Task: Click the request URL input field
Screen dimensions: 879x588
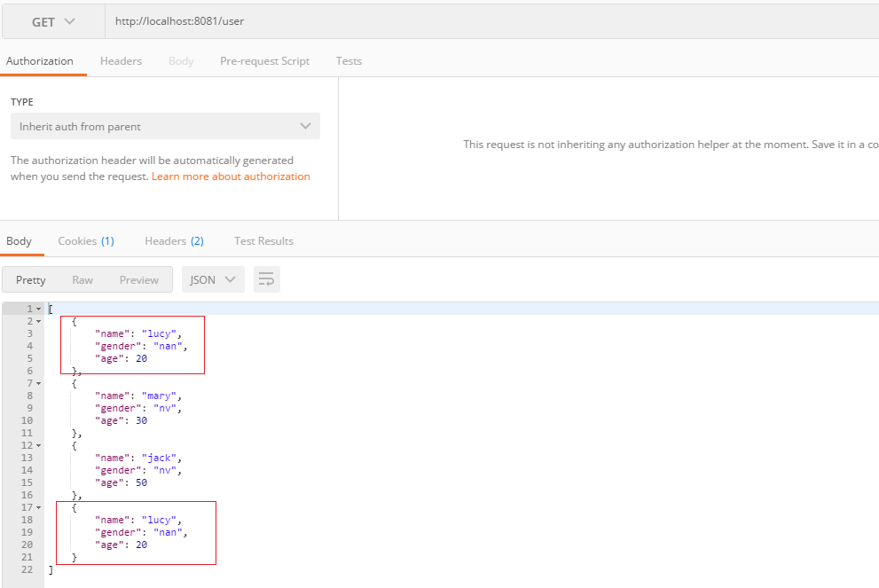Action: coord(488,22)
